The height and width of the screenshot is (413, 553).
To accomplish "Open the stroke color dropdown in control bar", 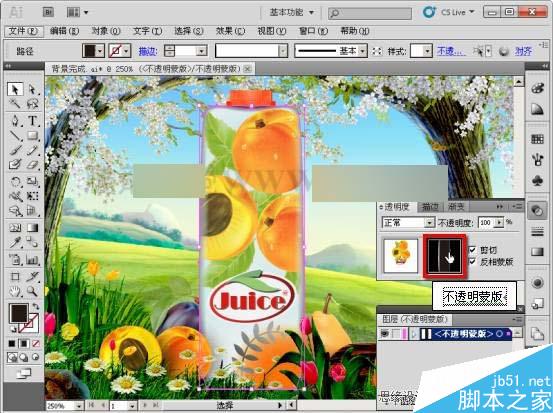I will 127,51.
